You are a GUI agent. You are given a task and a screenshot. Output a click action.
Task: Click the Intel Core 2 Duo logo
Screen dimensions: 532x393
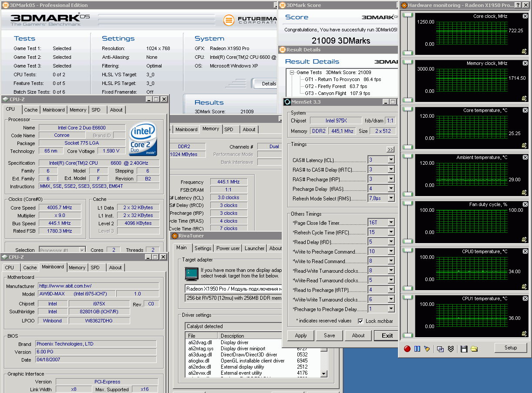pyautogui.click(x=143, y=140)
